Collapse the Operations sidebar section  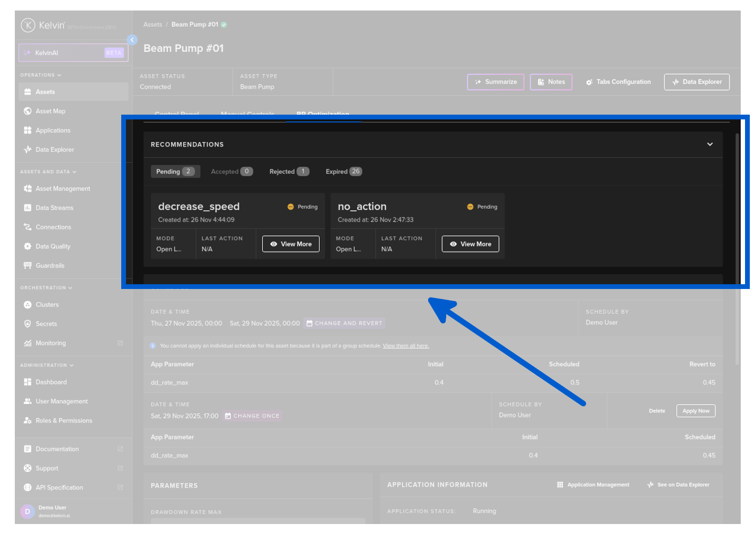click(x=41, y=75)
